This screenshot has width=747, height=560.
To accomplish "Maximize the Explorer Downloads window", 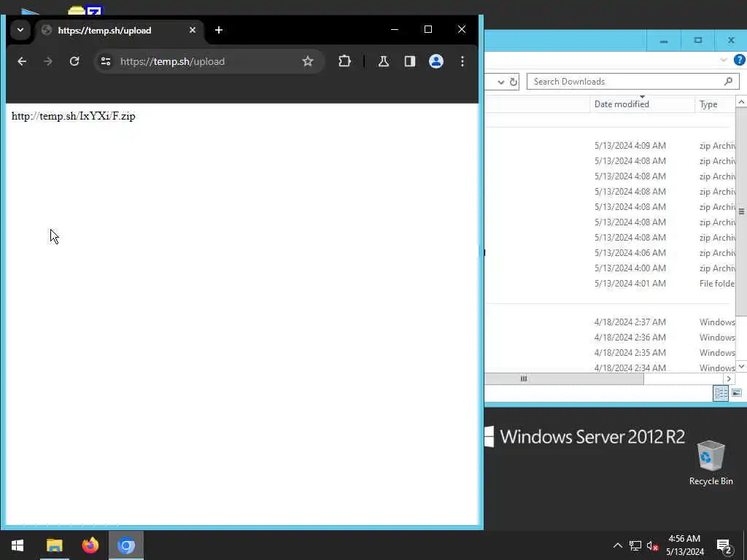I will tap(698, 41).
